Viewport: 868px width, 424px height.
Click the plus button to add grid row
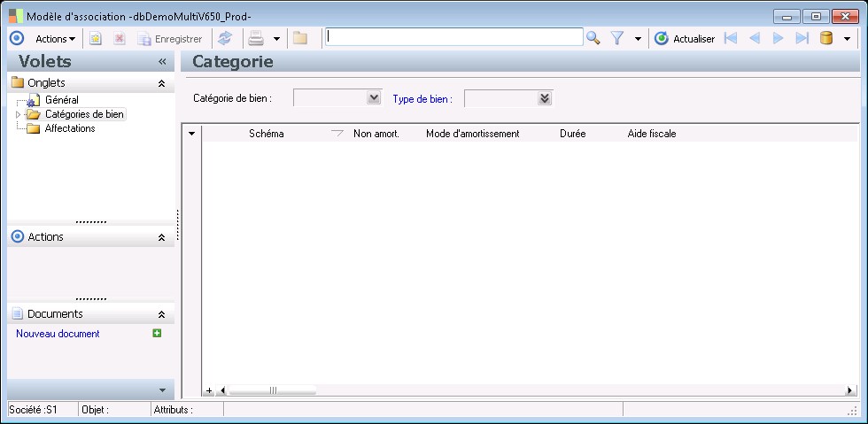(209, 390)
